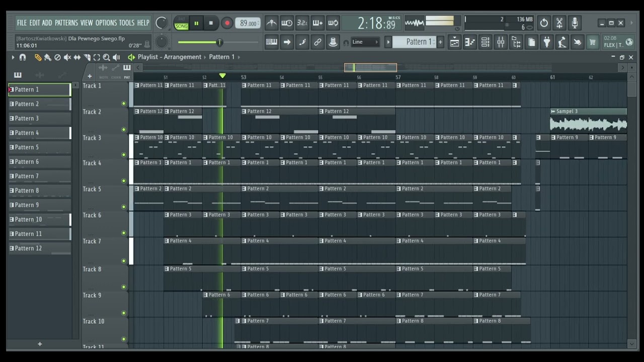This screenshot has height=362, width=644.
Task: Click the microphone one-click recording icon
Action: (575, 23)
